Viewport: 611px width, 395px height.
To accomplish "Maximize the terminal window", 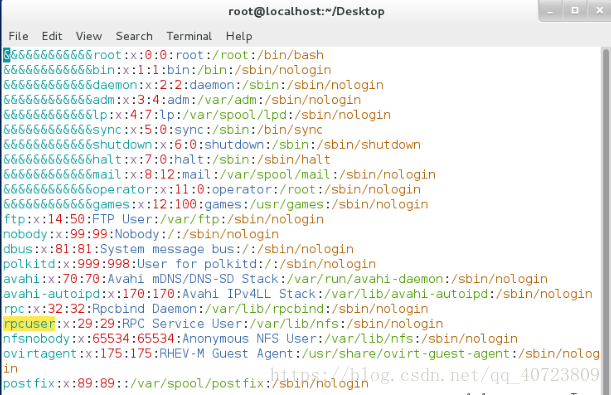I will click(575, 11).
